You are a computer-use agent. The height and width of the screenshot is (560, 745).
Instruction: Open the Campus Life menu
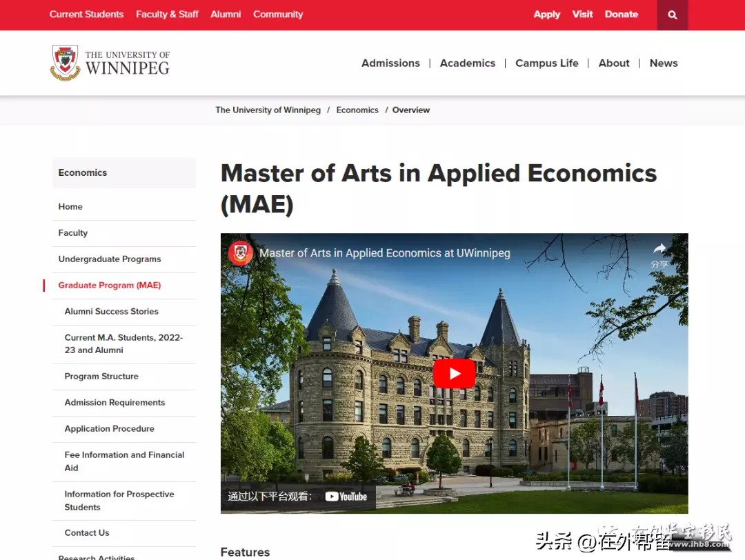(547, 63)
